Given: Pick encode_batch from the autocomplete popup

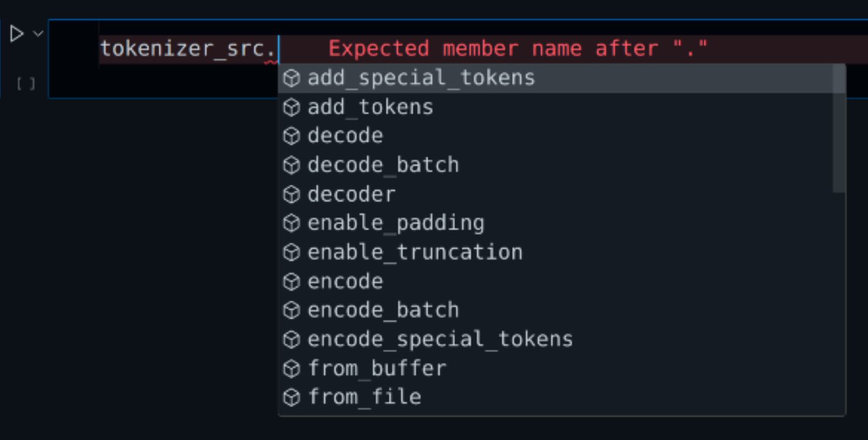Looking at the screenshot, I should 382,310.
